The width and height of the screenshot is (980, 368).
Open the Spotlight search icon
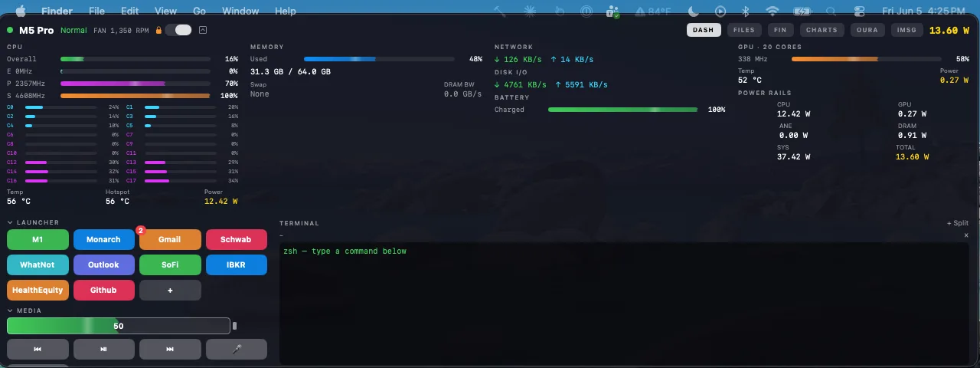coord(831,11)
